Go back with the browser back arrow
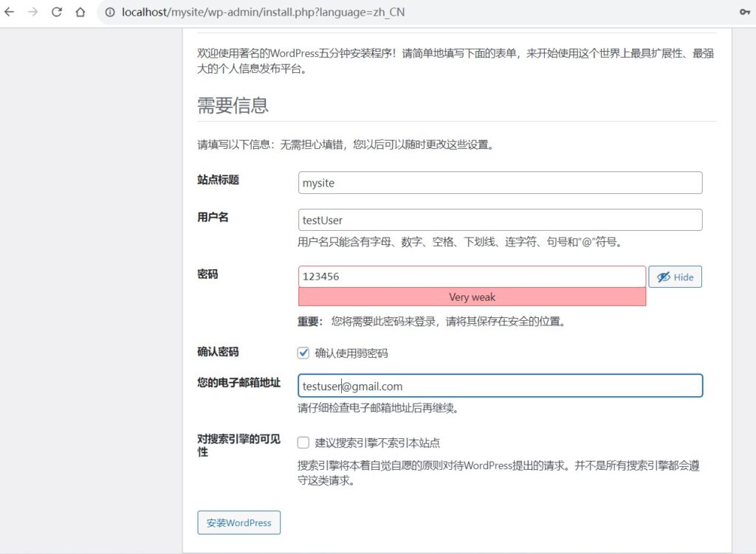Image resolution: width=756 pixels, height=554 pixels. click(x=9, y=12)
